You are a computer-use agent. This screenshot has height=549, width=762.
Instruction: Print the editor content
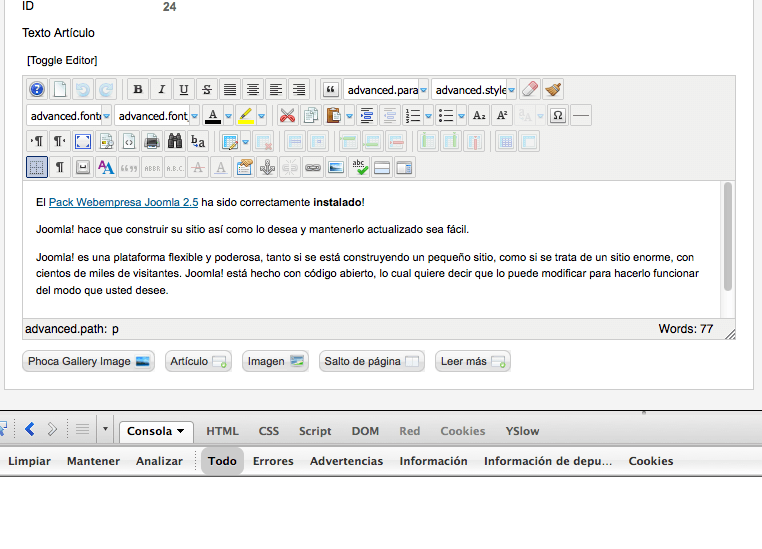[x=152, y=142]
